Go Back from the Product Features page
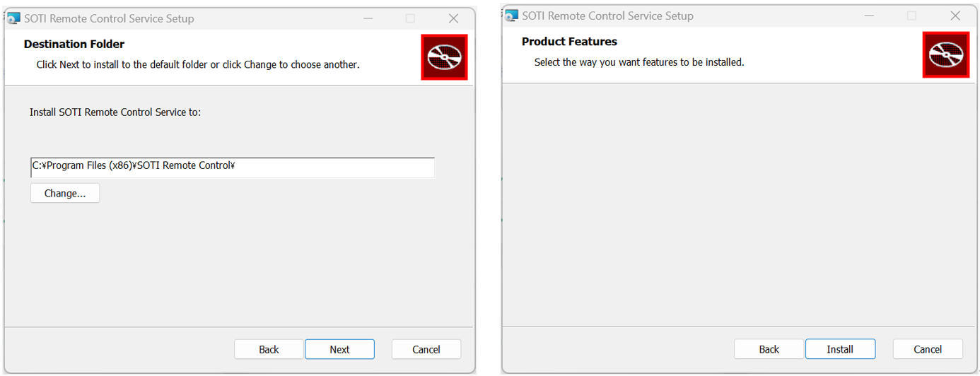Screen dimensions: 980x376 [x=769, y=349]
